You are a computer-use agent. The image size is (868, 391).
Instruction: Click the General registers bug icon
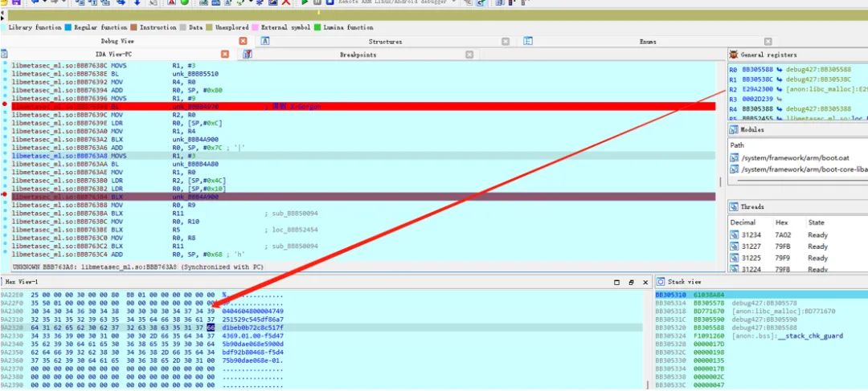point(734,55)
